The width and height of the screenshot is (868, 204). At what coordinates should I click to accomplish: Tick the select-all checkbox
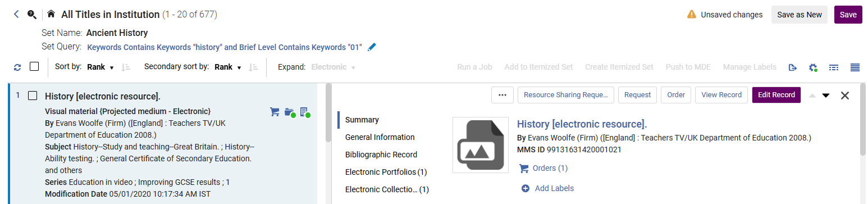[x=34, y=66]
